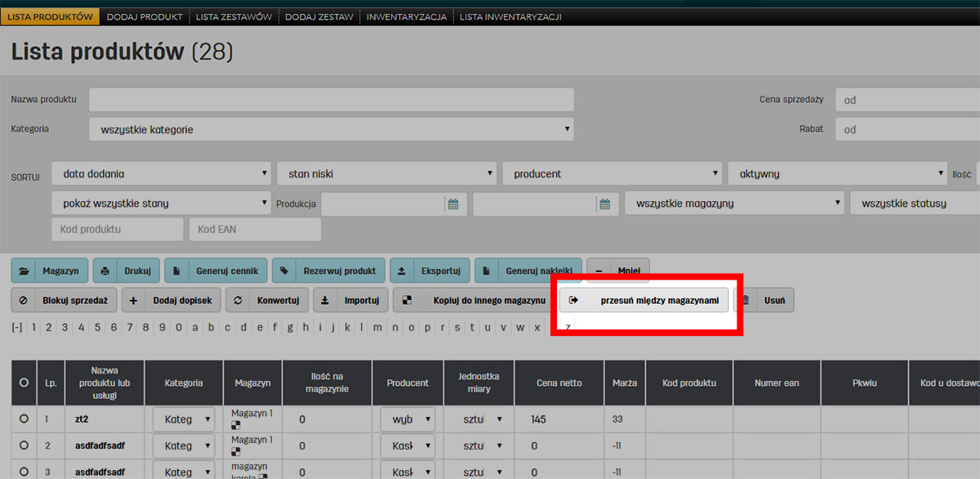Image resolution: width=980 pixels, height=479 pixels.
Task: Toggle the select-all circle in table header
Action: [x=24, y=383]
